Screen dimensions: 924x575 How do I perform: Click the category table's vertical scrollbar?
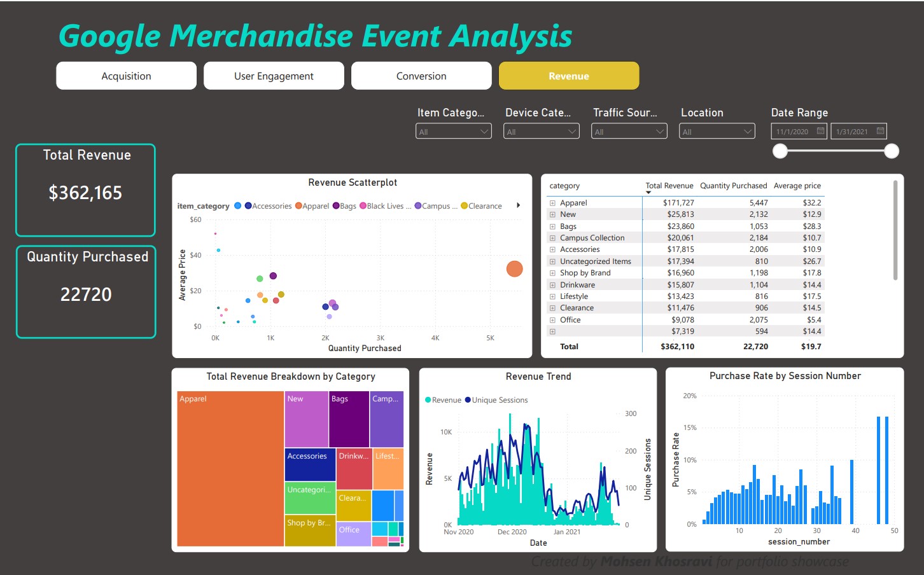(x=895, y=230)
